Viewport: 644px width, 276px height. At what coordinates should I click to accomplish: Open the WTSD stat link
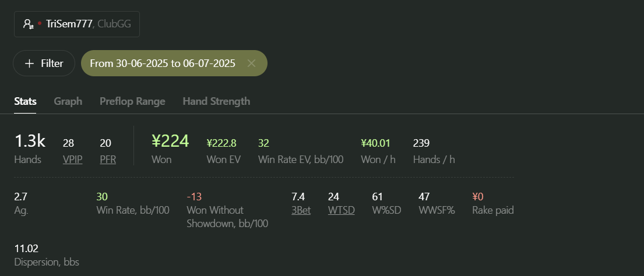(x=342, y=210)
